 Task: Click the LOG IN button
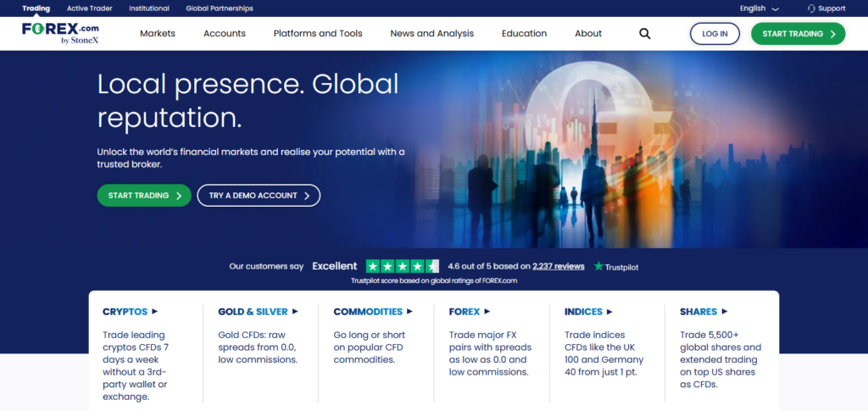coord(715,34)
